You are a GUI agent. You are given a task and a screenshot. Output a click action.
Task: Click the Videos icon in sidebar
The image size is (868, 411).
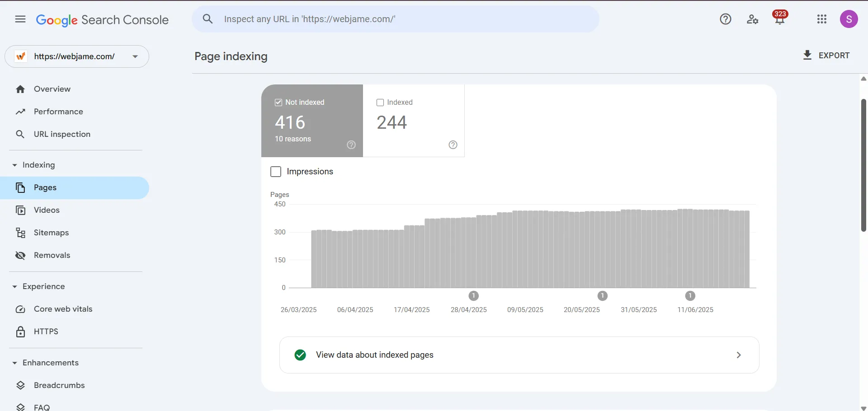click(x=20, y=210)
